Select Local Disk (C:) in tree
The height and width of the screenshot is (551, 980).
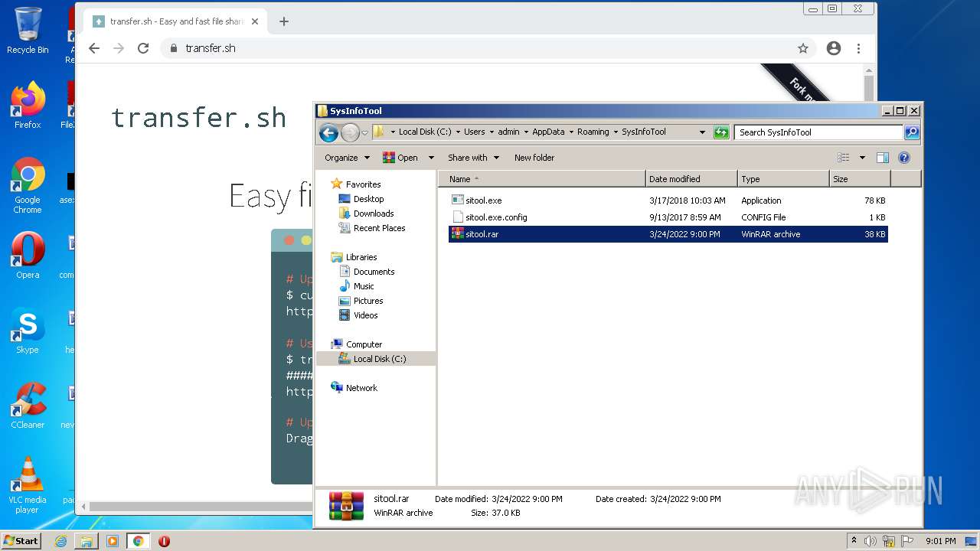click(x=379, y=359)
